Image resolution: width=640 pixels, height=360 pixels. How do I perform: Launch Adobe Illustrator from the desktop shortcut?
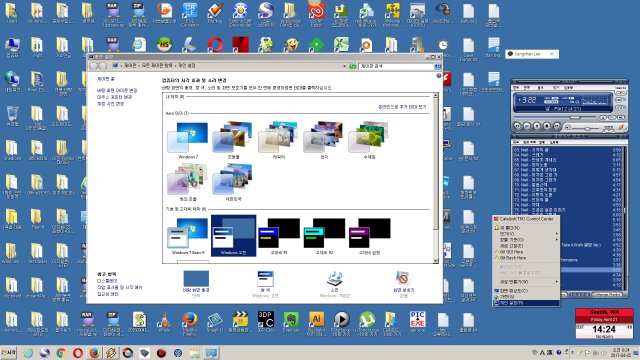[316, 322]
